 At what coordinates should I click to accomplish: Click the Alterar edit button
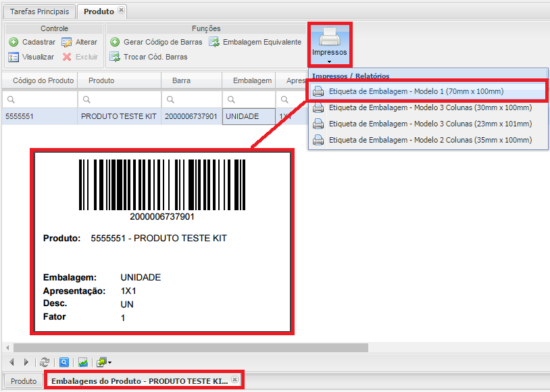pos(79,42)
